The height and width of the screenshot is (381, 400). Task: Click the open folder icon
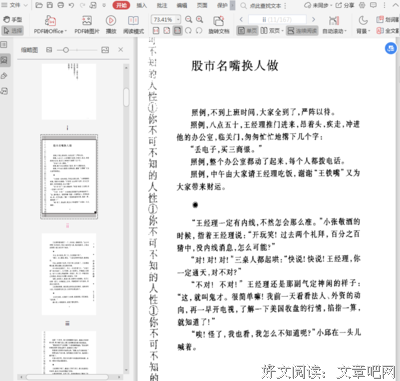(39, 5)
